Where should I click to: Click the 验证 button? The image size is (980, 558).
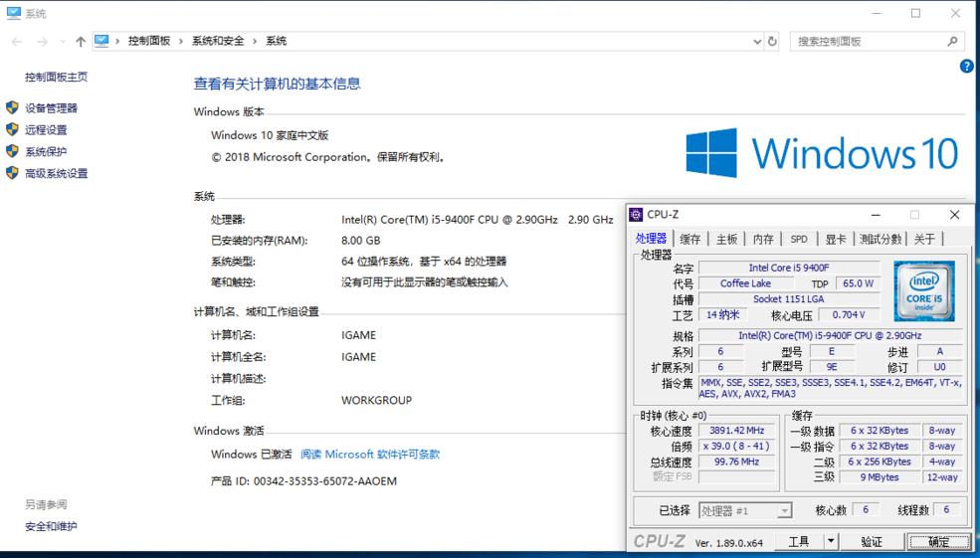tap(872, 541)
